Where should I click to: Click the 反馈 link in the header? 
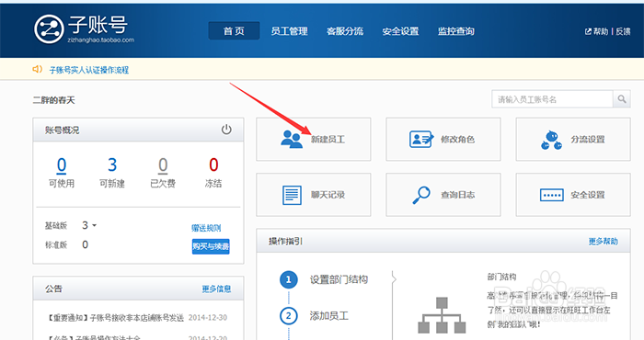click(623, 31)
